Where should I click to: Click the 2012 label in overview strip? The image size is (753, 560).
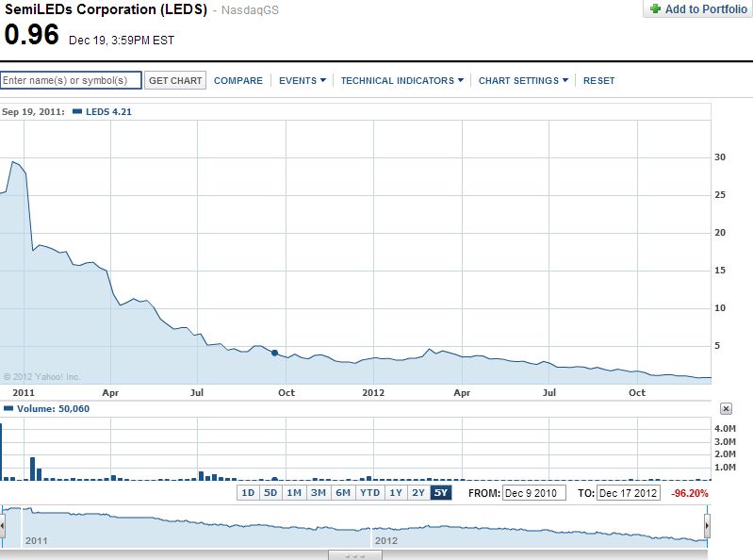click(386, 541)
